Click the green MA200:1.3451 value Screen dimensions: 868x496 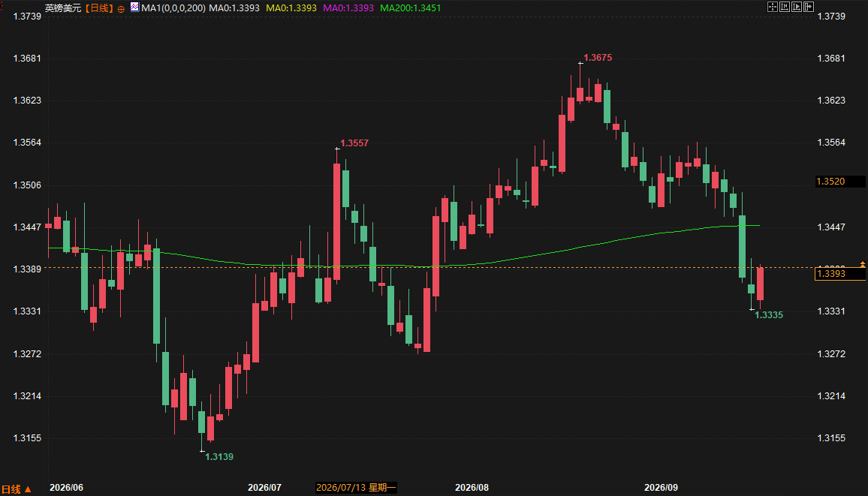(x=410, y=8)
